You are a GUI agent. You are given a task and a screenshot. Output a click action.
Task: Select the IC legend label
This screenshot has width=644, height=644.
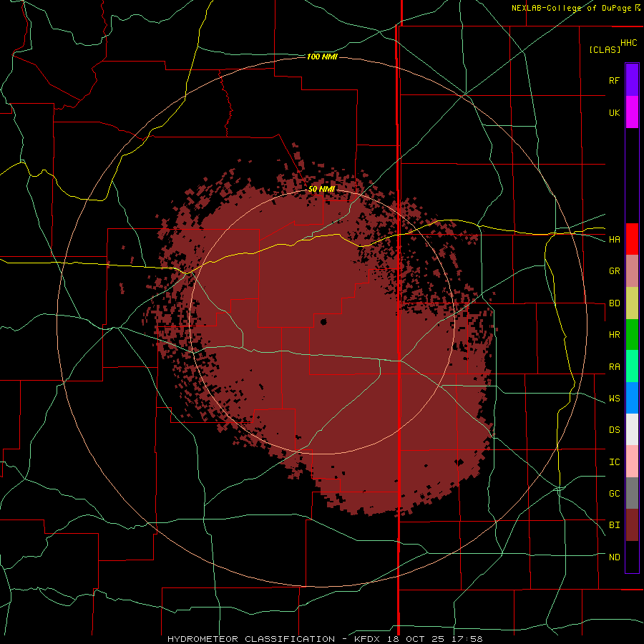click(x=614, y=462)
